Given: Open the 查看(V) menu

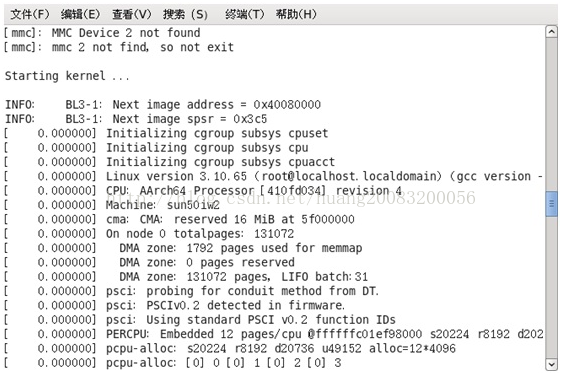Looking at the screenshot, I should tap(132, 14).
